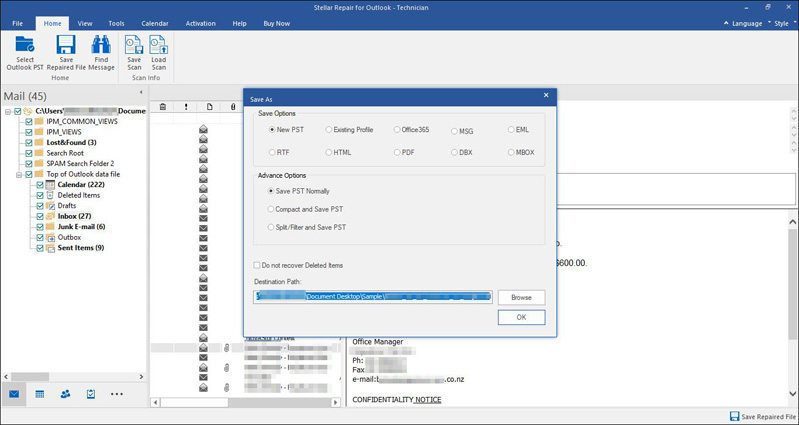The width and height of the screenshot is (799, 425).
Task: Switch to the Tools tab
Action: 116,23
